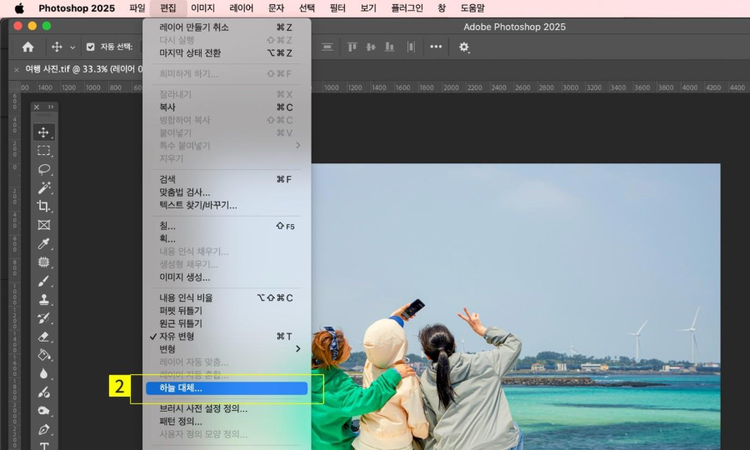Image resolution: width=750 pixels, height=450 pixels.
Task: Open the 도움말 menu
Action: pos(473,8)
